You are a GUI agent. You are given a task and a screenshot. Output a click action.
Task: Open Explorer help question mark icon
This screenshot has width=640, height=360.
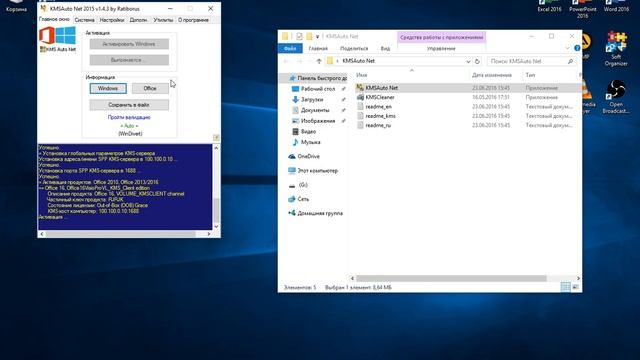tap(577, 48)
